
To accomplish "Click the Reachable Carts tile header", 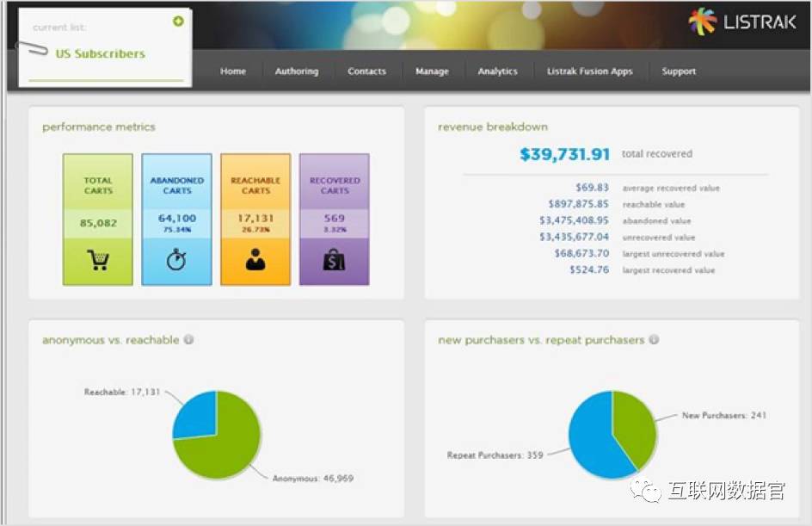I will pyautogui.click(x=255, y=186).
